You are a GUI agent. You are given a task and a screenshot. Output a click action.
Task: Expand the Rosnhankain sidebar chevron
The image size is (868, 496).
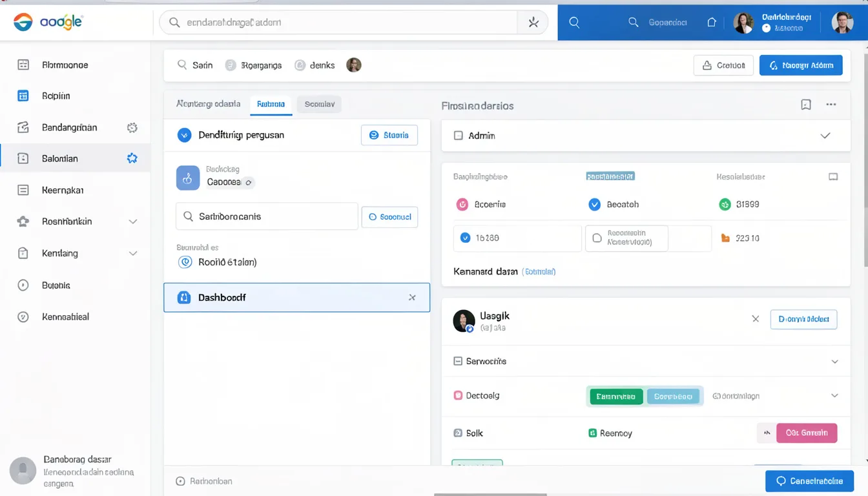tap(133, 222)
